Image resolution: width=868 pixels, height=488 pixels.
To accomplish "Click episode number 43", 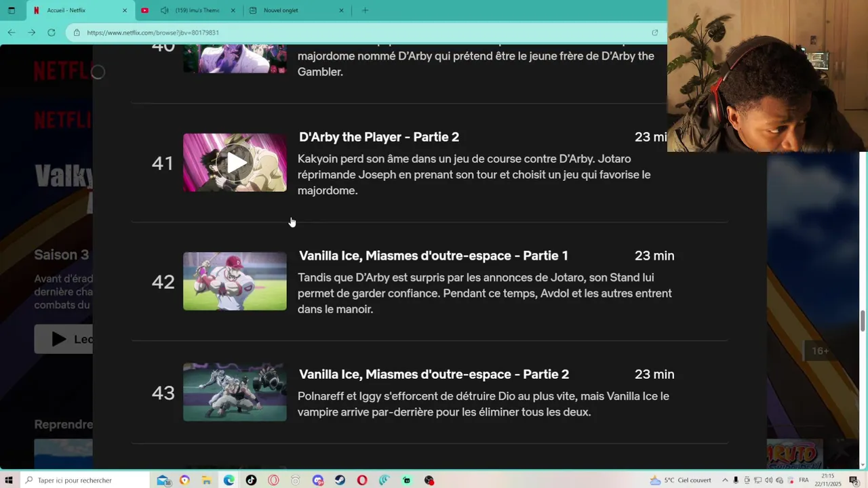I will 163,392.
